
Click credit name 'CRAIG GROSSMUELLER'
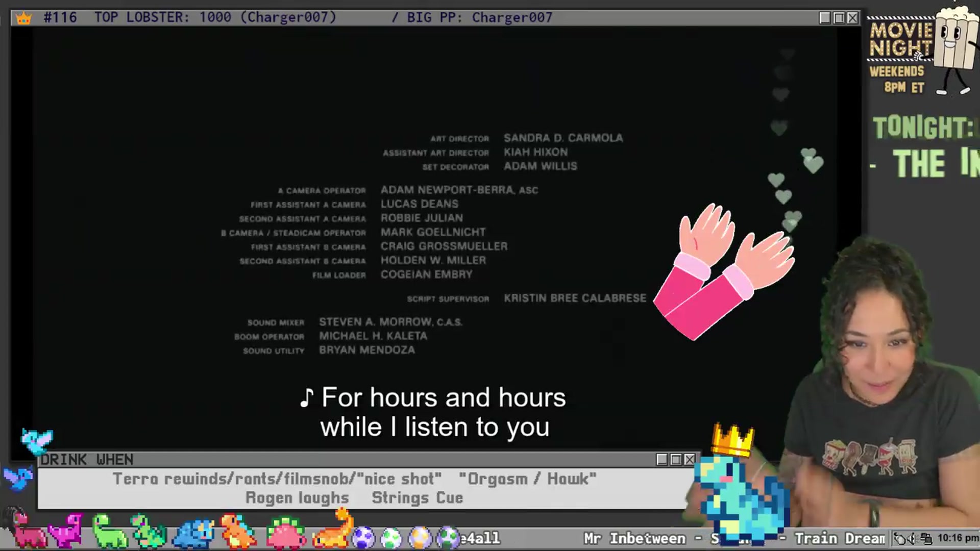tap(444, 246)
